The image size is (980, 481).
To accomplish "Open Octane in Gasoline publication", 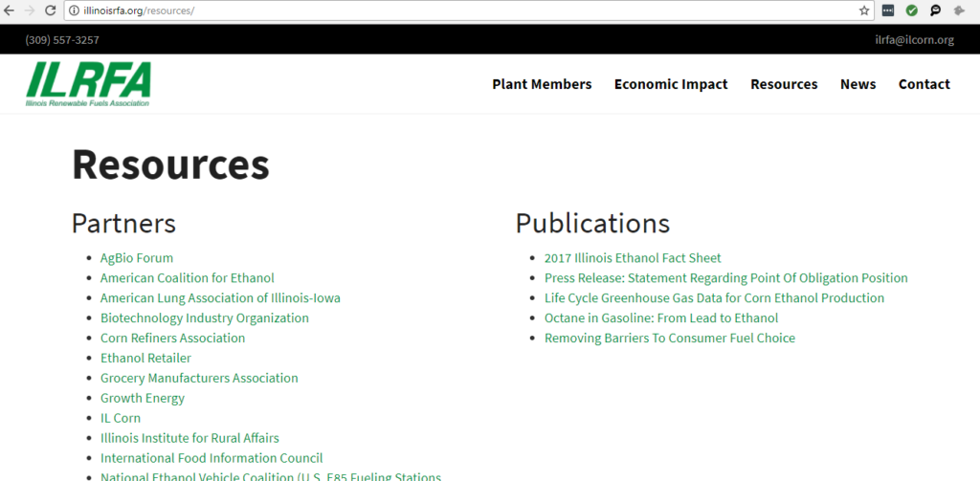I will coord(661,318).
